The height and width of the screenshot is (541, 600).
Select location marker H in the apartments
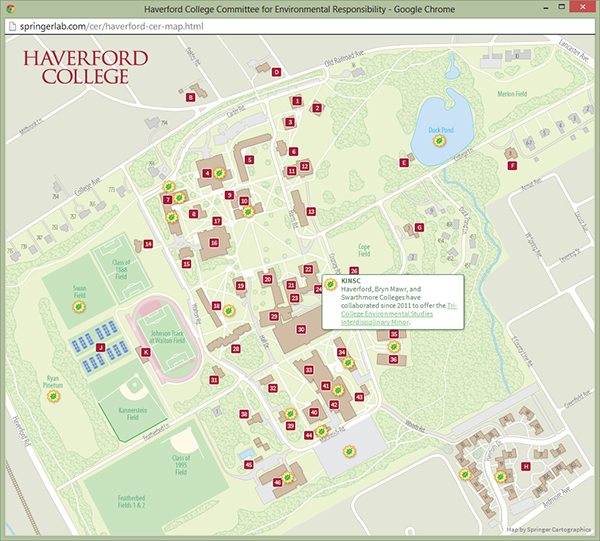click(526, 466)
